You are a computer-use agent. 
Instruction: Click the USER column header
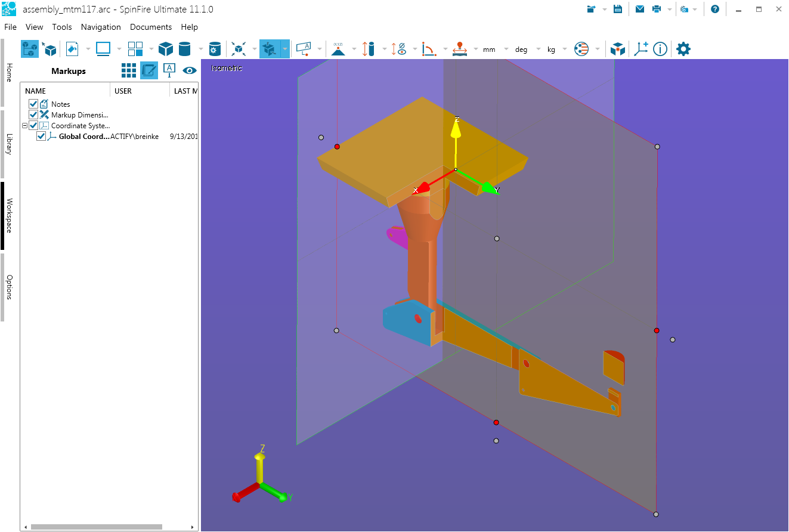click(x=123, y=91)
